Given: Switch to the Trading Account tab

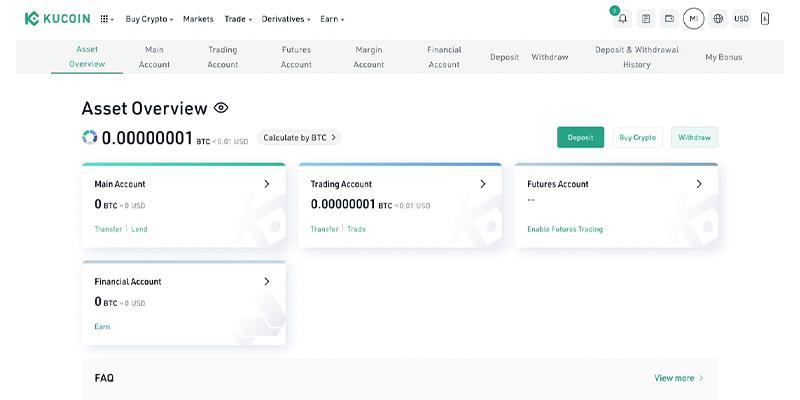Looking at the screenshot, I should click(222, 57).
